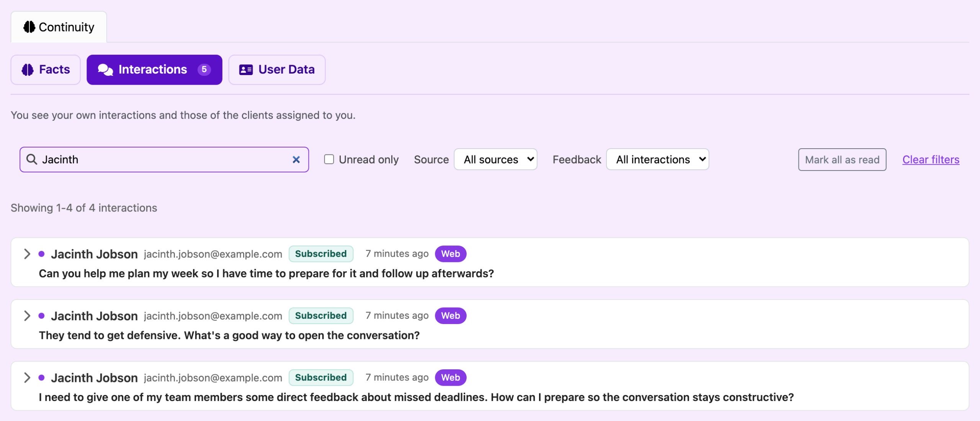The height and width of the screenshot is (421, 980).
Task: Click the ID card icon on User Data
Action: (x=246, y=69)
